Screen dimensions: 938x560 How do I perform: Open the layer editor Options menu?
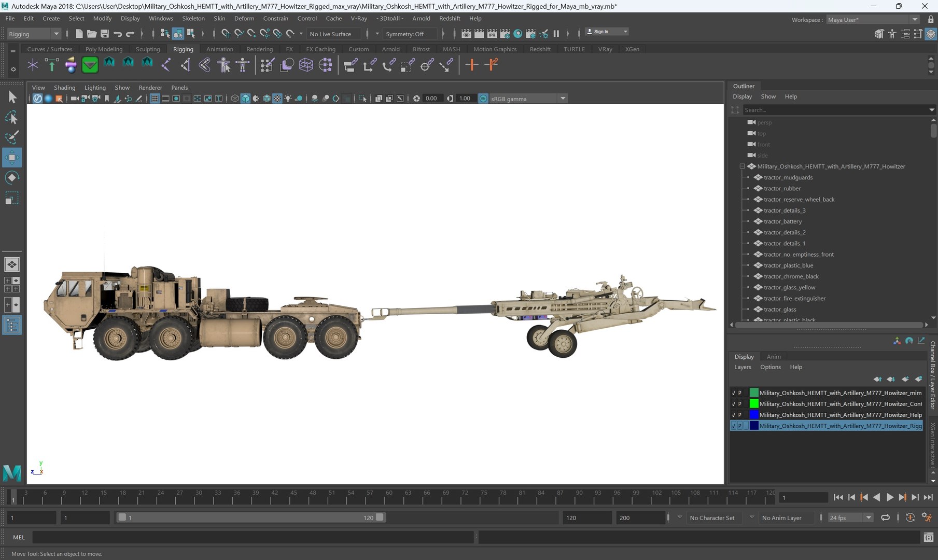tap(770, 367)
